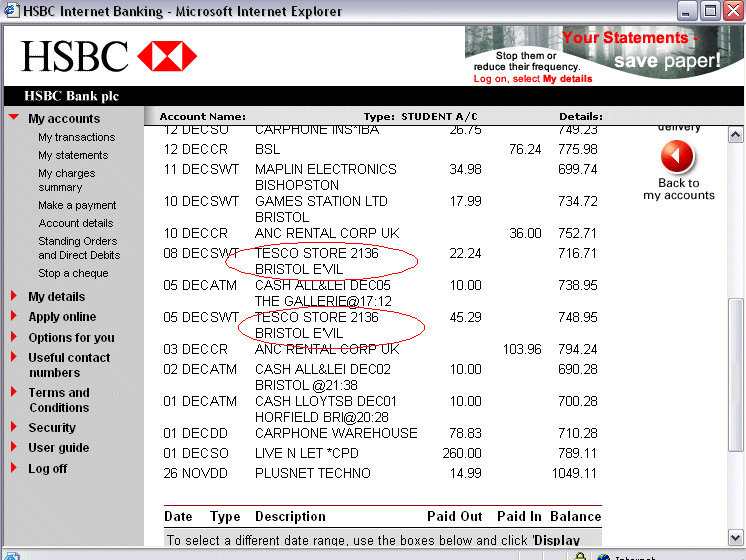Open Useful contact numbers menu item
Screen dimensions: 746x560
[x=69, y=365]
